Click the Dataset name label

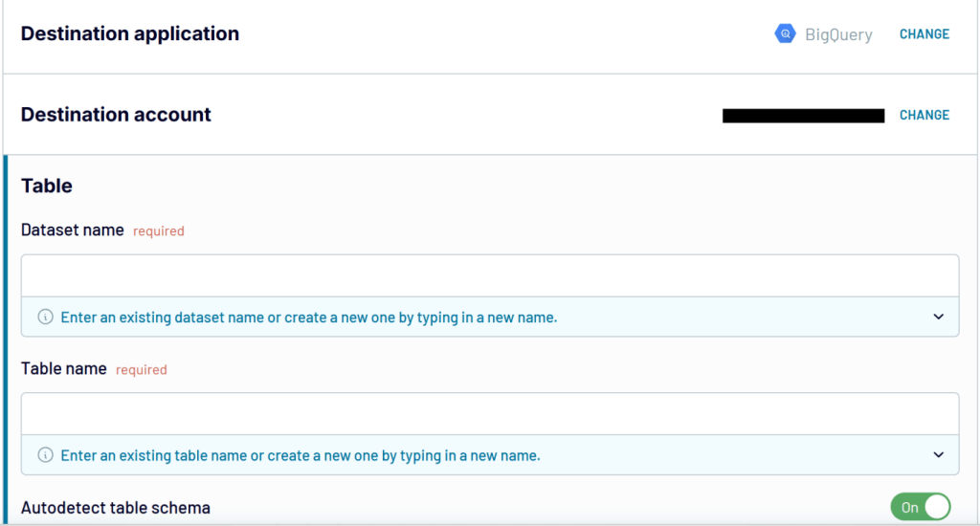click(73, 230)
